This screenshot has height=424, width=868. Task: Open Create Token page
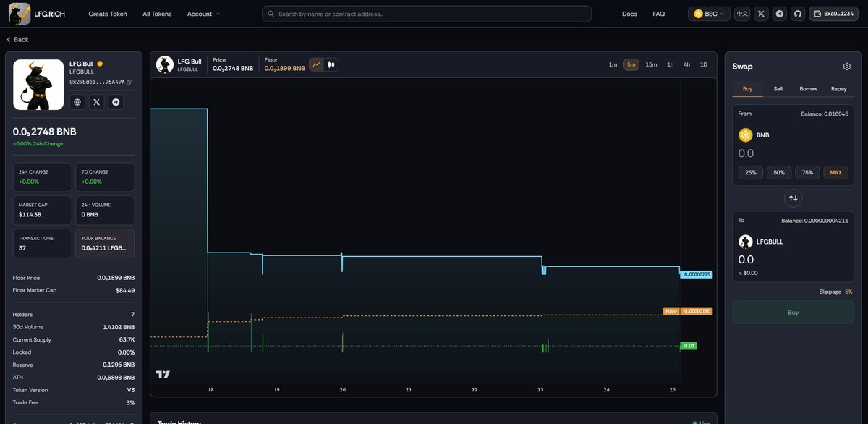(x=108, y=14)
